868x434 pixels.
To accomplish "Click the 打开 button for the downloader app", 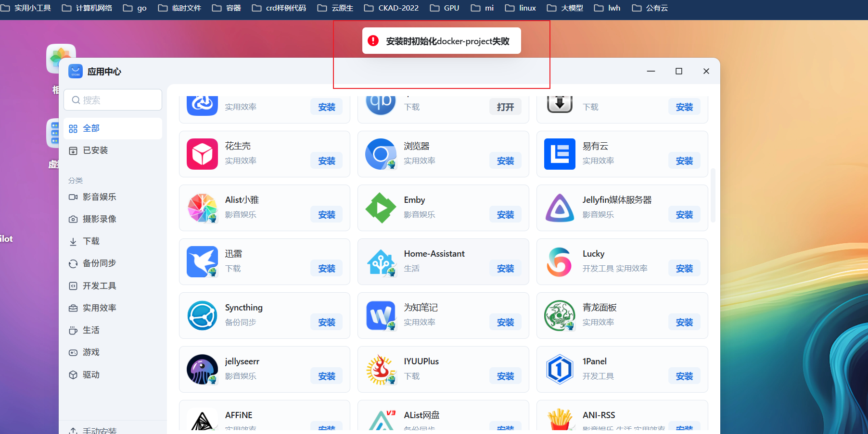I will click(x=506, y=107).
